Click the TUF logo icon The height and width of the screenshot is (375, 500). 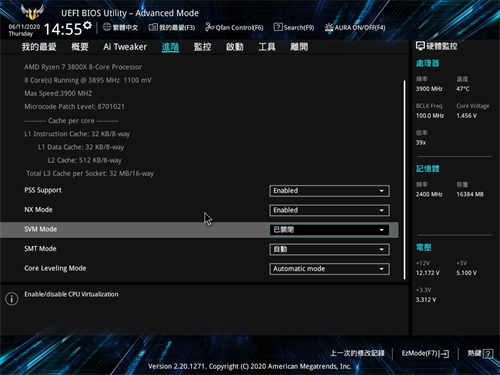(32, 12)
